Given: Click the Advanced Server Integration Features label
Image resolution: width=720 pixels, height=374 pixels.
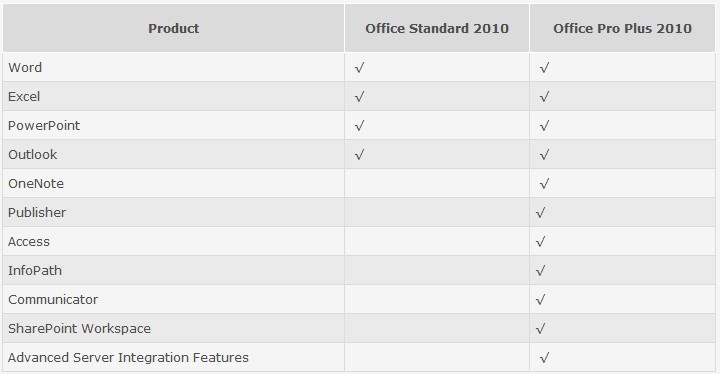Looking at the screenshot, I should 128,357.
